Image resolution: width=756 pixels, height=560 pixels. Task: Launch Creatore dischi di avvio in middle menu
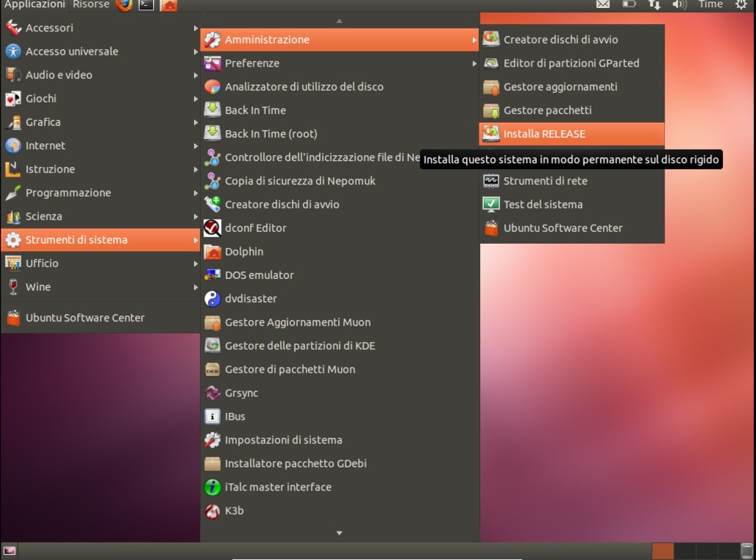[340, 204]
